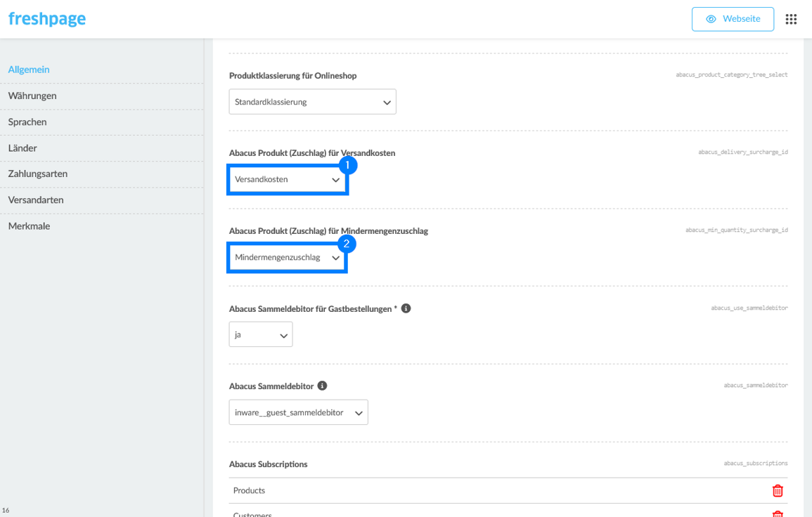Screen dimensions: 812x517
Task: Open the Versandkosten dropdown
Action: (287, 180)
